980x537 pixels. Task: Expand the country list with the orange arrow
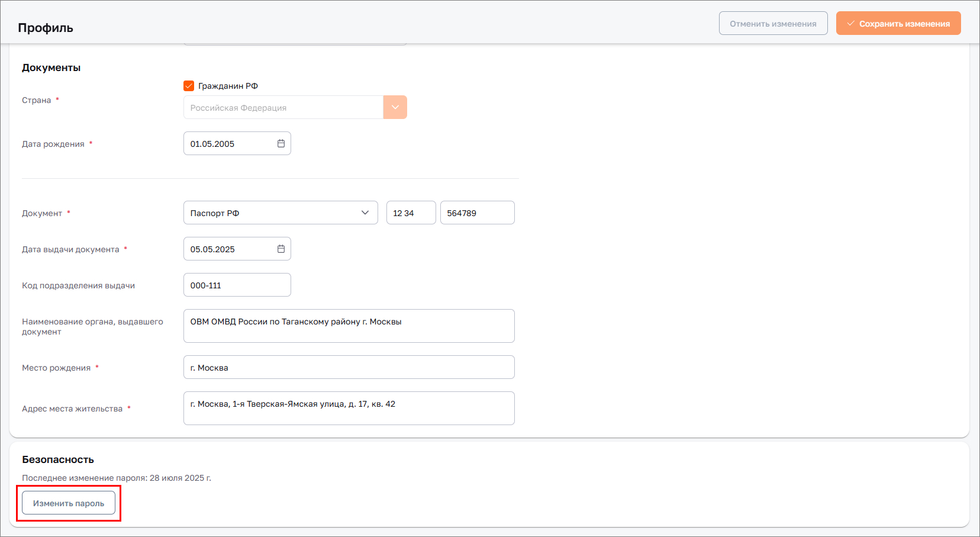(395, 107)
